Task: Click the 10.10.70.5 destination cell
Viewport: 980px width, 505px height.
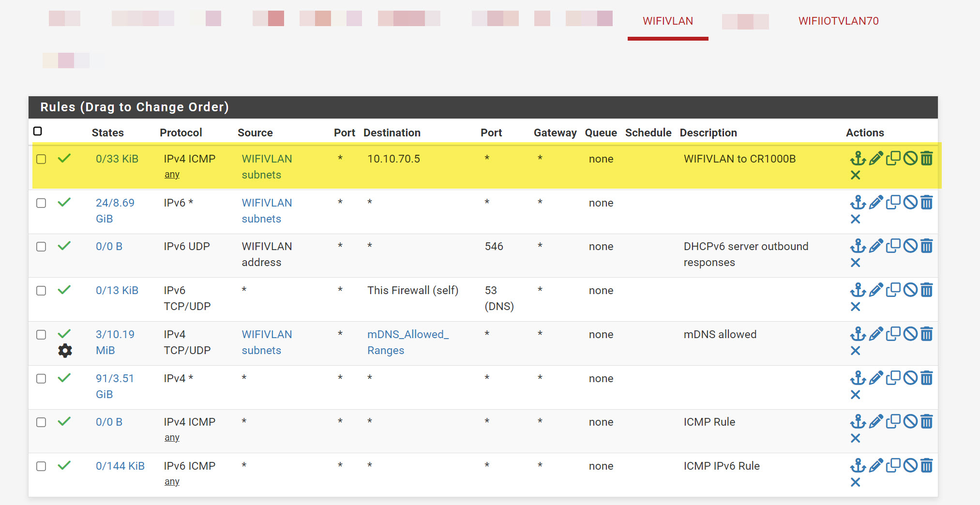Action: point(393,159)
